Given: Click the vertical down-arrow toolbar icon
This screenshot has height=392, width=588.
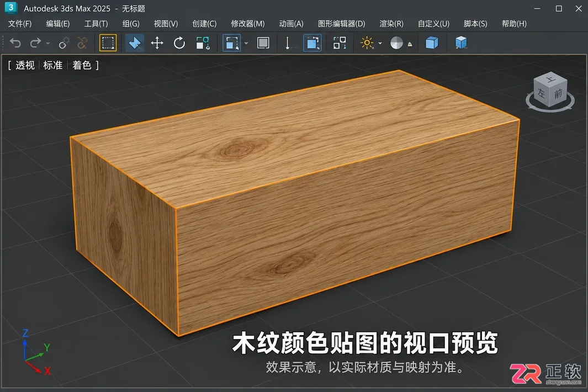Looking at the screenshot, I should pyautogui.click(x=288, y=43).
